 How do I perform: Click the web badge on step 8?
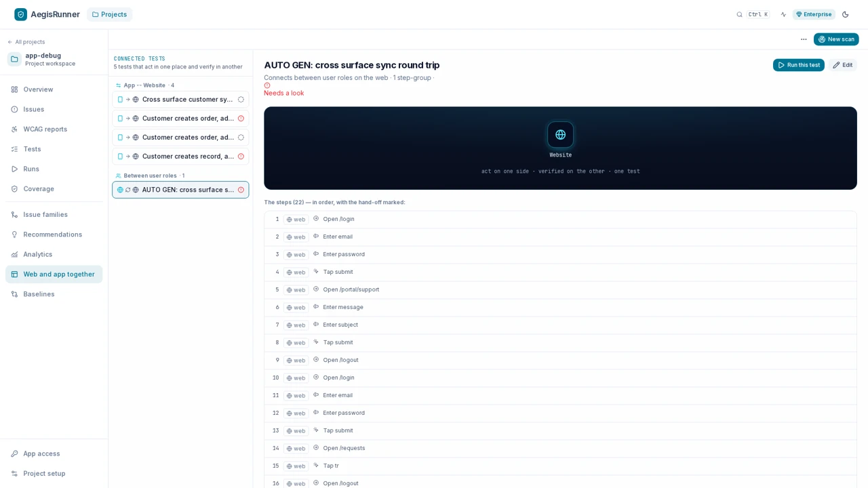click(296, 343)
